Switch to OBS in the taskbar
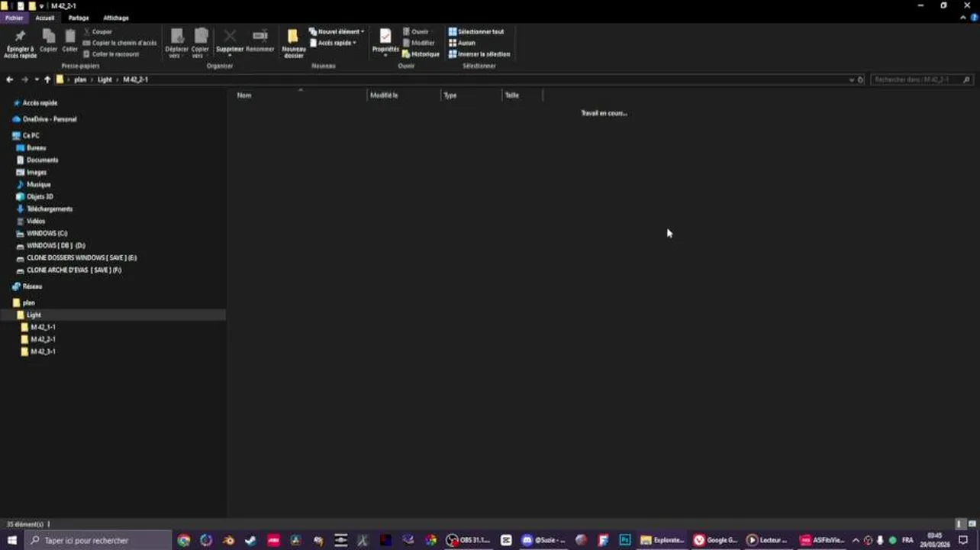This screenshot has width=980, height=550. pyautogui.click(x=469, y=540)
